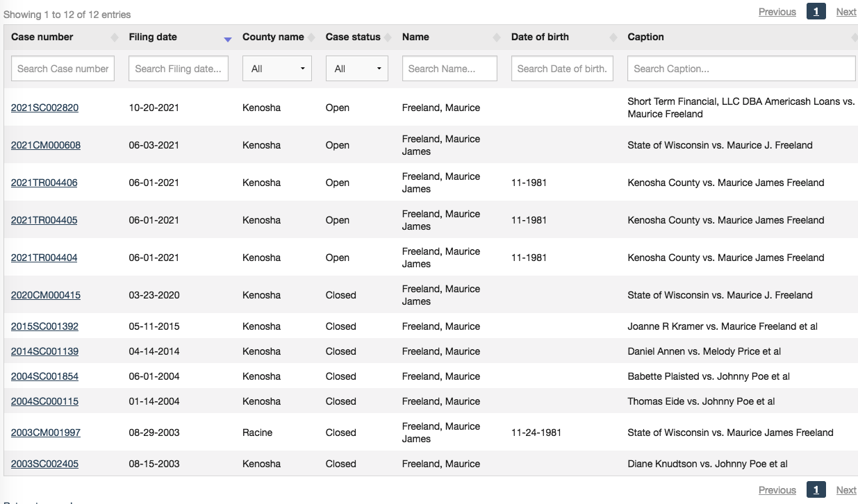Select filing date 06-01-2004

click(154, 376)
